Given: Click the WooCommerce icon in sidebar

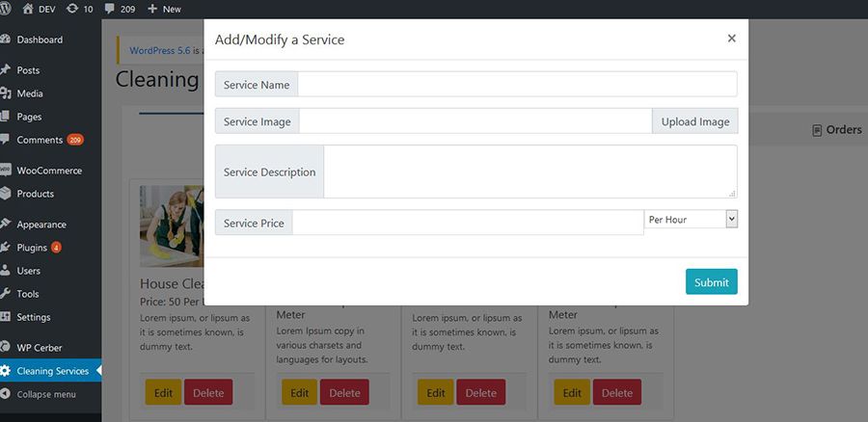Looking at the screenshot, I should tap(6, 171).
